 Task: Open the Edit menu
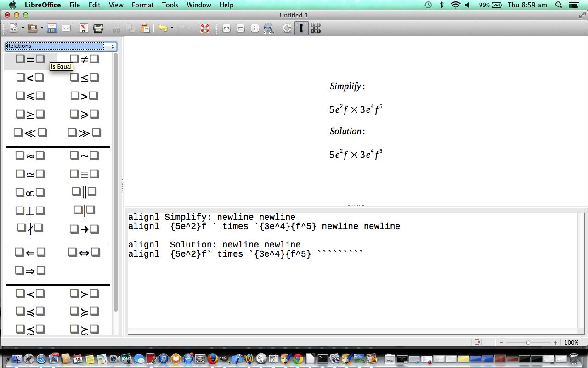click(x=95, y=5)
